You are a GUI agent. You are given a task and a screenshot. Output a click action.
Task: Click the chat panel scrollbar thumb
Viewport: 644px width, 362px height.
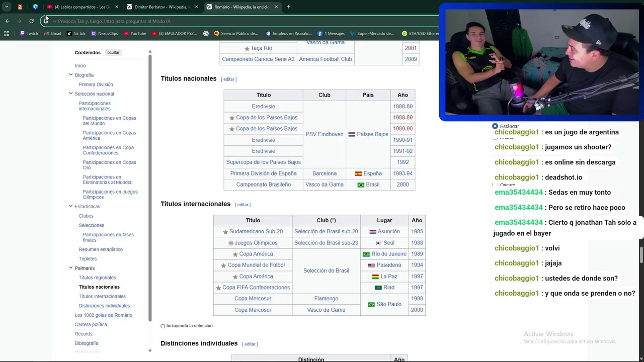click(x=641, y=255)
